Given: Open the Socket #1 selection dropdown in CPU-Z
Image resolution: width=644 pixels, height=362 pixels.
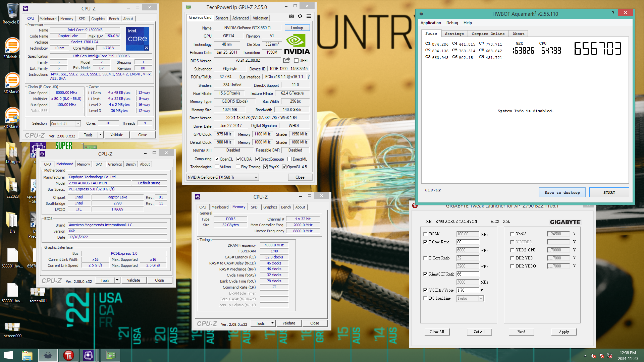Looking at the screenshot, I should pyautogui.click(x=65, y=123).
